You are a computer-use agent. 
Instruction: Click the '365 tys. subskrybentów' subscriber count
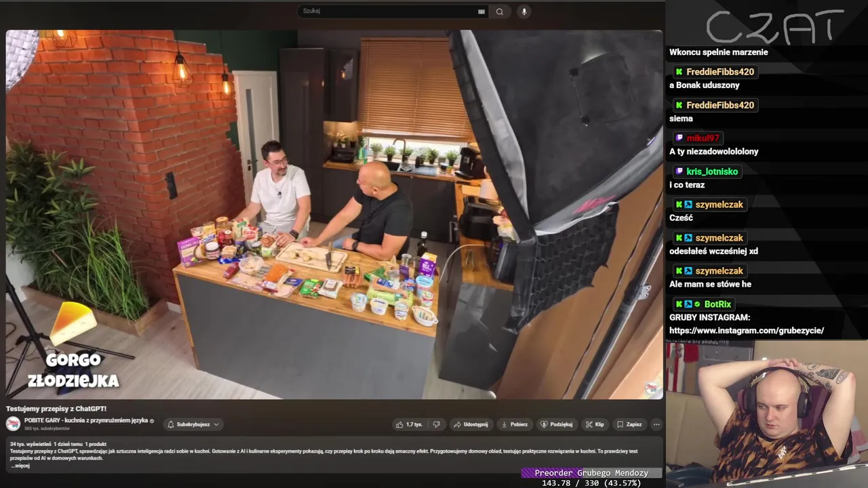(x=47, y=429)
